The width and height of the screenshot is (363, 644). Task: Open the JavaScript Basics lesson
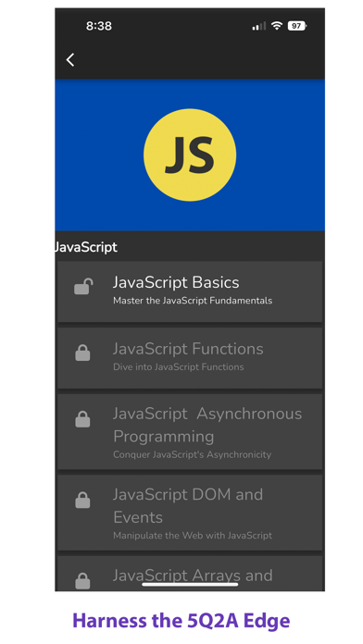point(190,291)
